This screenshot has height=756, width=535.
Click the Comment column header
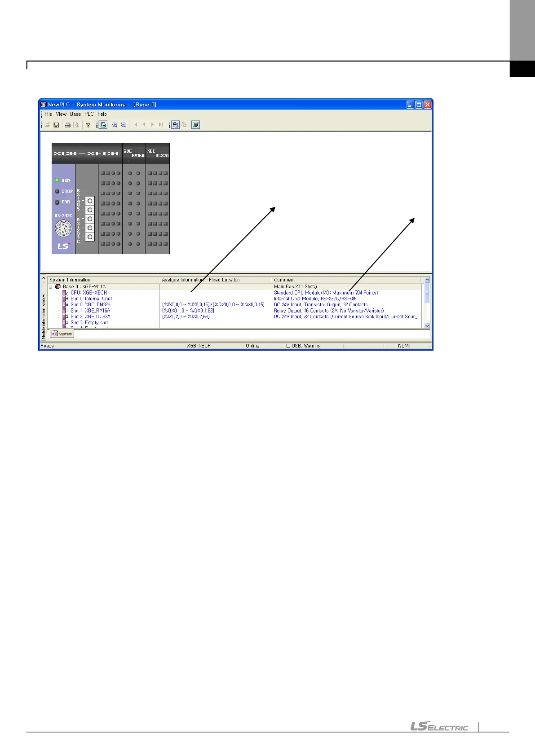(x=347, y=280)
